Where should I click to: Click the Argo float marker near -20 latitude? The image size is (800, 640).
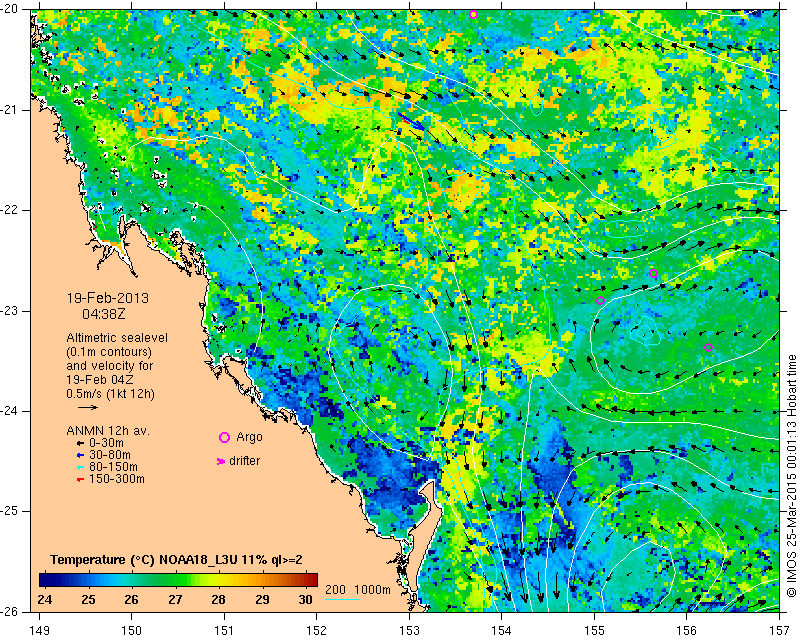(473, 15)
